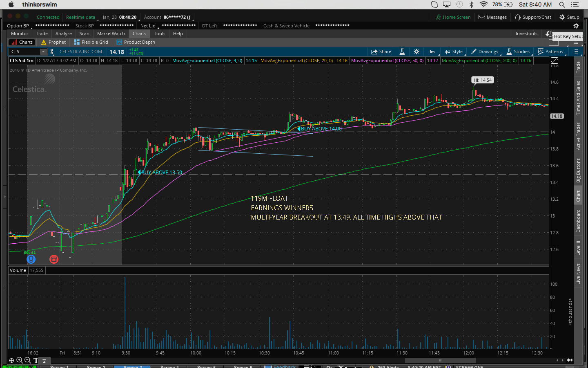Image resolution: width=588 pixels, height=368 pixels.
Task: Expand the Option BP dropdown
Action: tap(19, 26)
